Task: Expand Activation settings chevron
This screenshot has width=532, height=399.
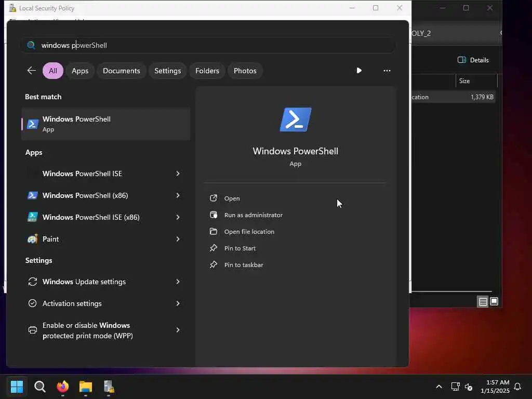Action: point(178,303)
